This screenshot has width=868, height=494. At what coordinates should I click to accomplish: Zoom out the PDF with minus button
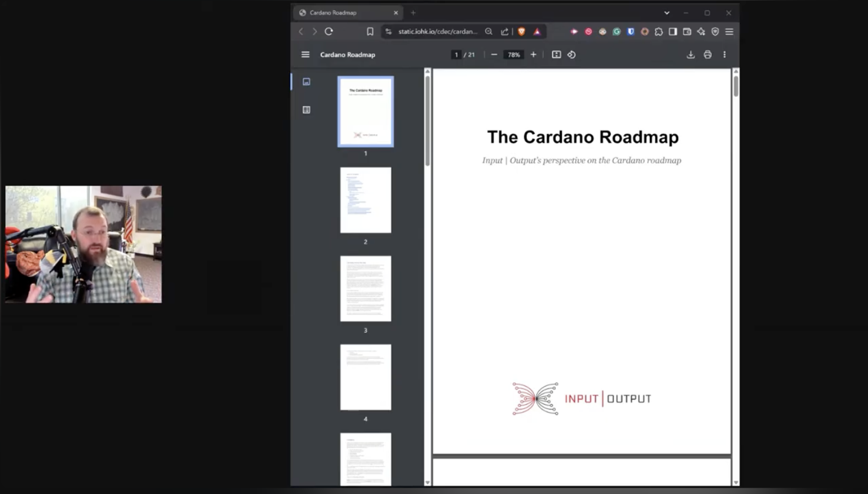tap(494, 55)
